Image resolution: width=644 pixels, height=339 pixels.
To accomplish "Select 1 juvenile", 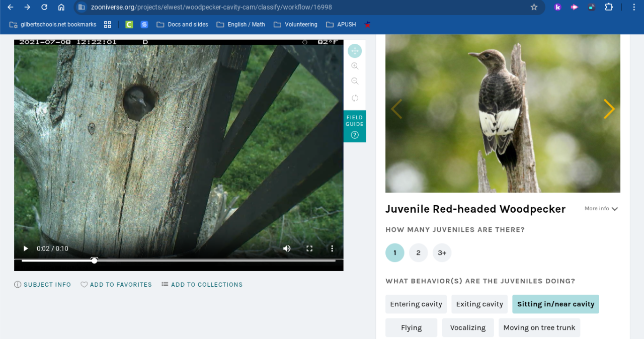I will point(395,252).
